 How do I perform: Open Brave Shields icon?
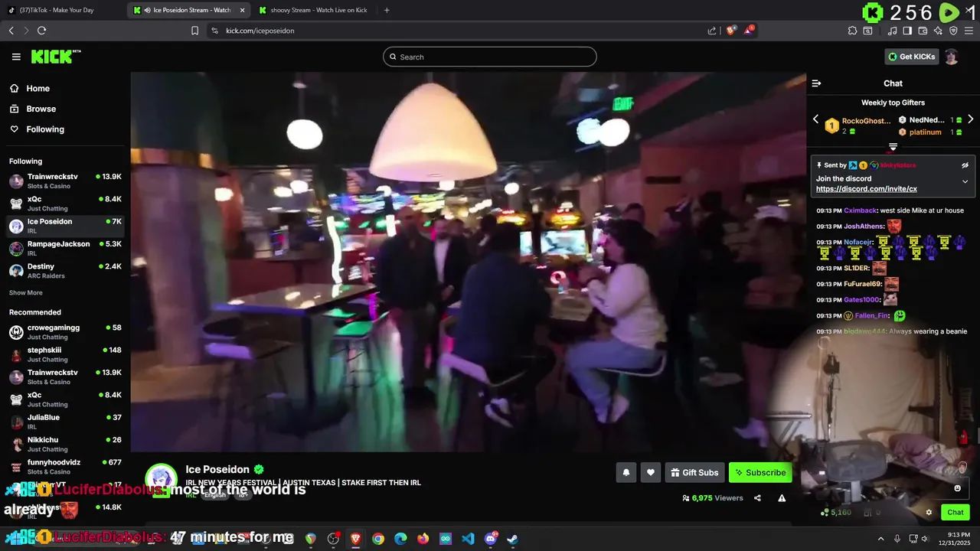(731, 31)
